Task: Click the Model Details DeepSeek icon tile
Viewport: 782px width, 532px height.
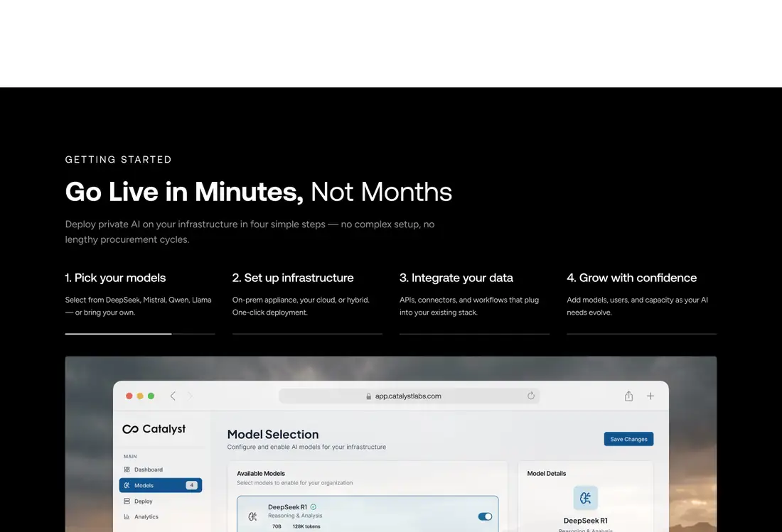Action: point(586,498)
